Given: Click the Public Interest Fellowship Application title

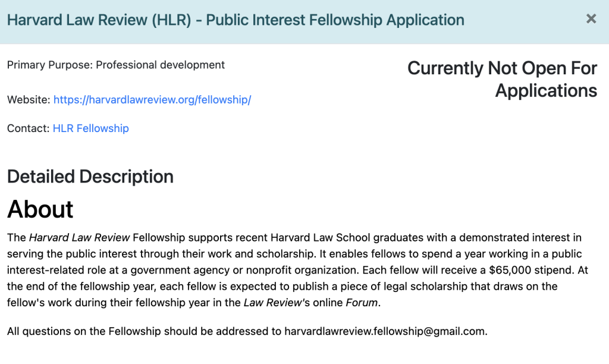Looking at the screenshot, I should 236,20.
